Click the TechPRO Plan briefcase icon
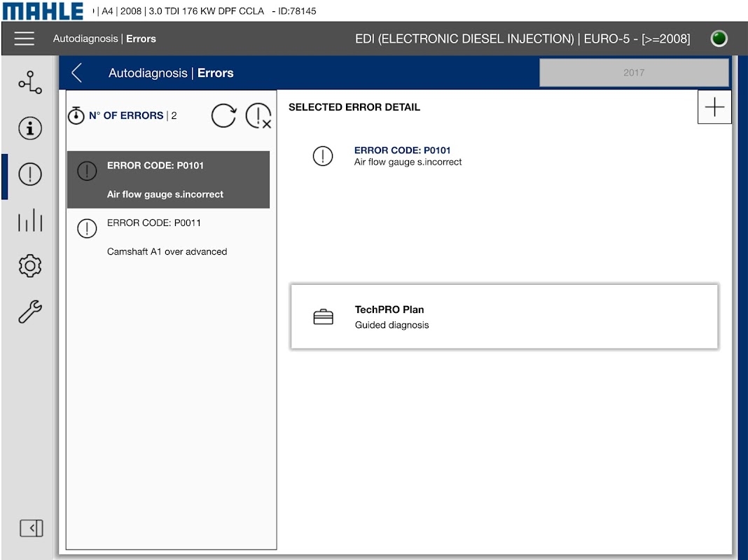This screenshot has width=748, height=560. pos(324,317)
